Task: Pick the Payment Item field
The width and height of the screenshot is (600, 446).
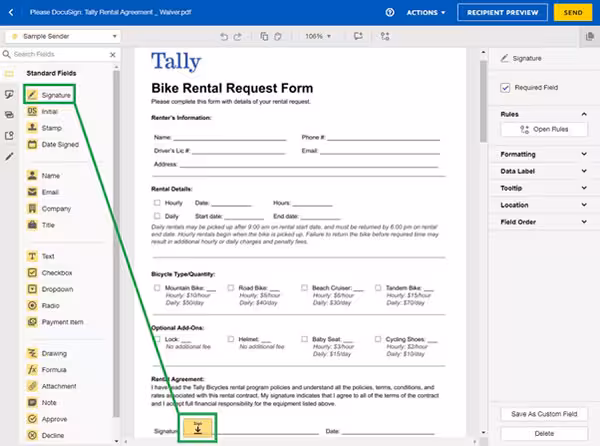Action: [55, 322]
